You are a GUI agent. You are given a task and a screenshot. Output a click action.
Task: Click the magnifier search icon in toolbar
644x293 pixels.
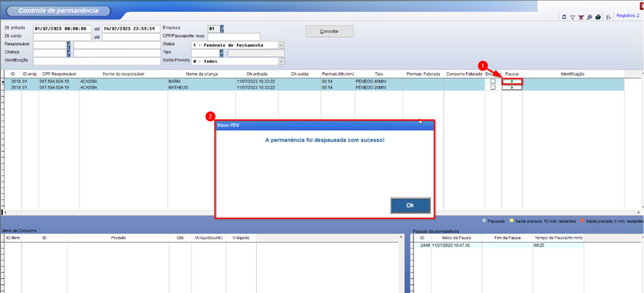[589, 17]
